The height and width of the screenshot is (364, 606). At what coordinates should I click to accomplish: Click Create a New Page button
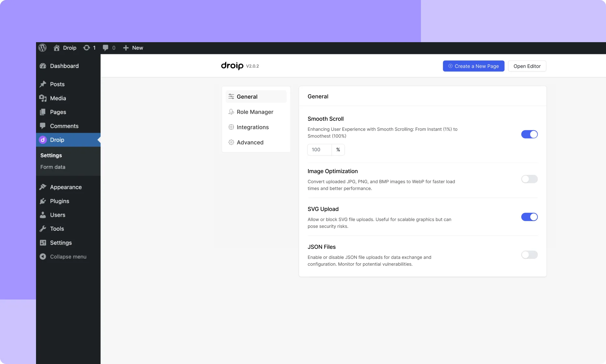point(473,66)
